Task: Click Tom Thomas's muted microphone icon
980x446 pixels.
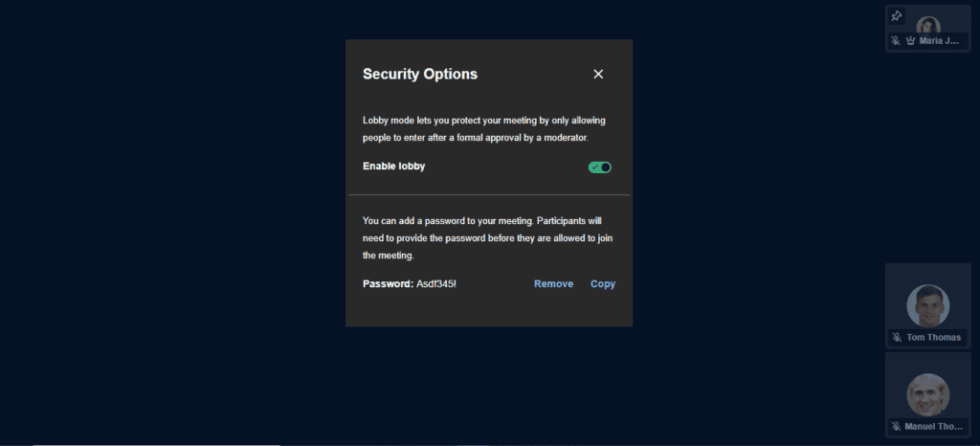Action: tap(897, 337)
